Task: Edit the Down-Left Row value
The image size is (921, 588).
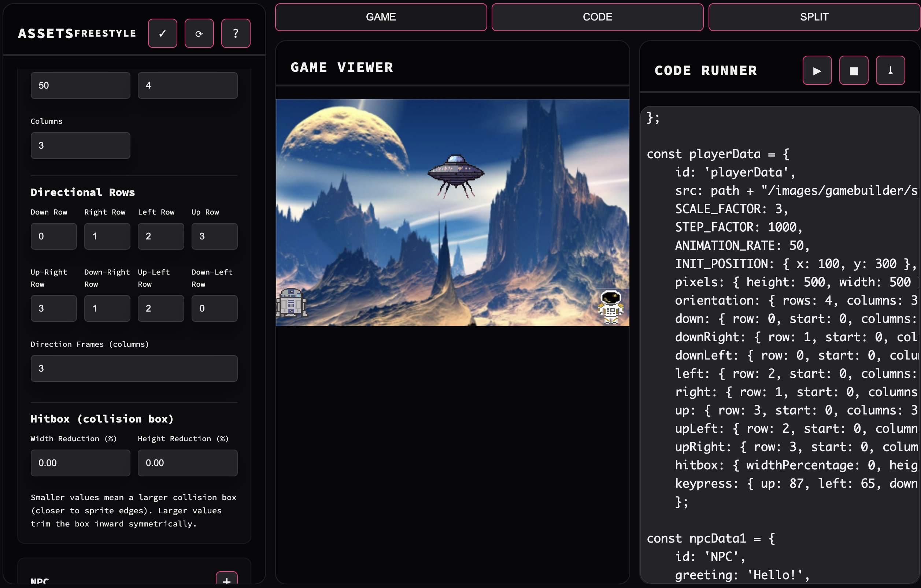Action: point(214,308)
